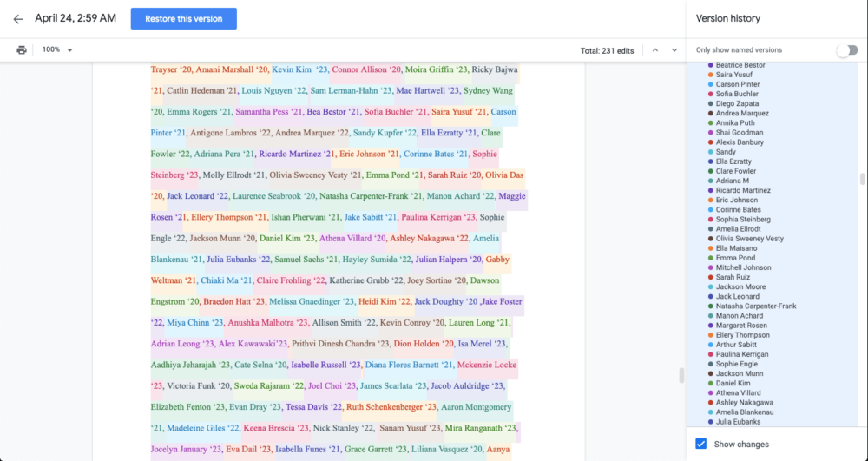The image size is (868, 461).
Task: Click Ella Ezratty's color dot in list
Action: click(x=711, y=161)
